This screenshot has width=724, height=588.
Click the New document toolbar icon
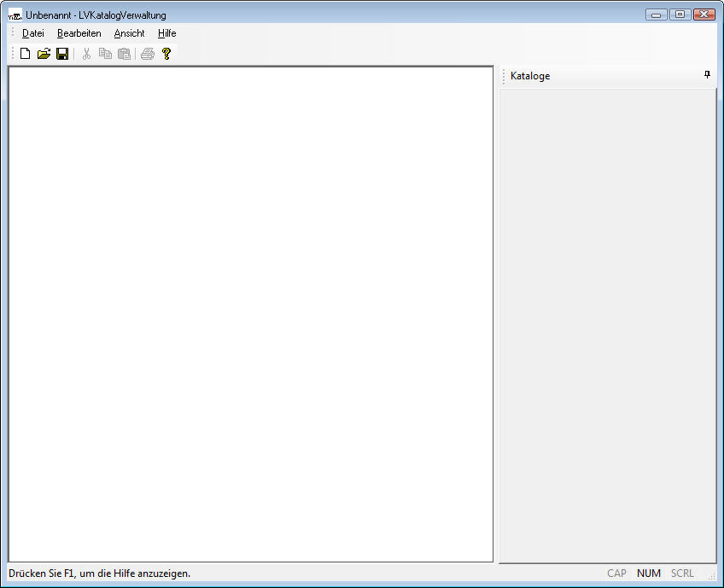coord(26,54)
